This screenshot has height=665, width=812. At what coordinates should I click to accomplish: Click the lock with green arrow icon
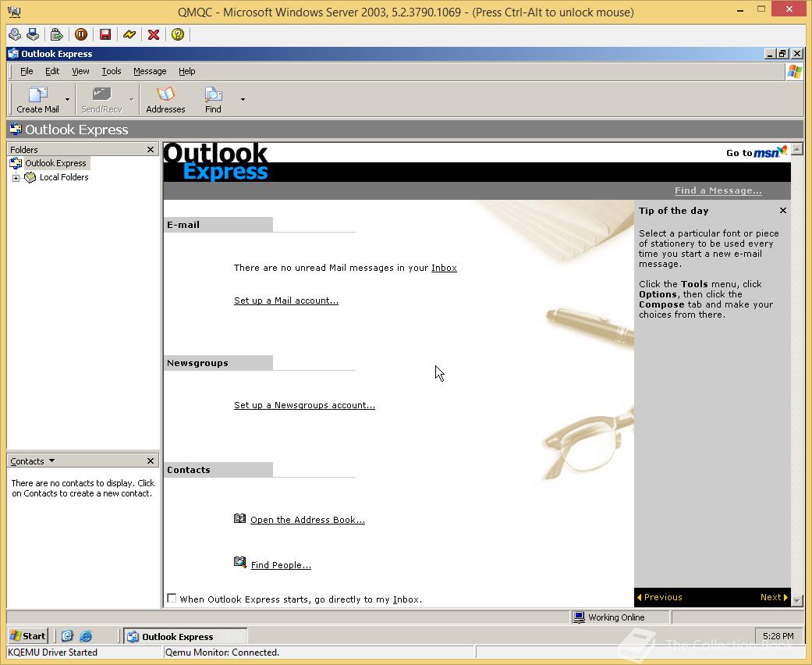[x=56, y=34]
